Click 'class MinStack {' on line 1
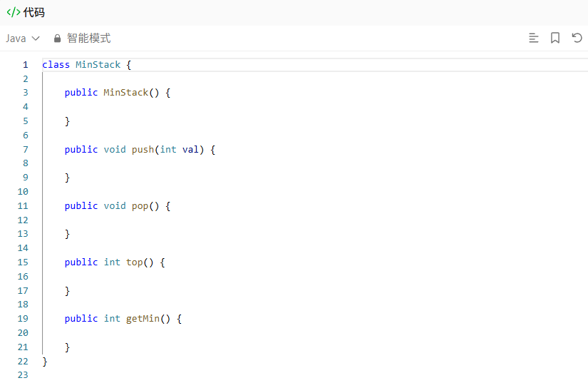588x383 pixels. 87,64
